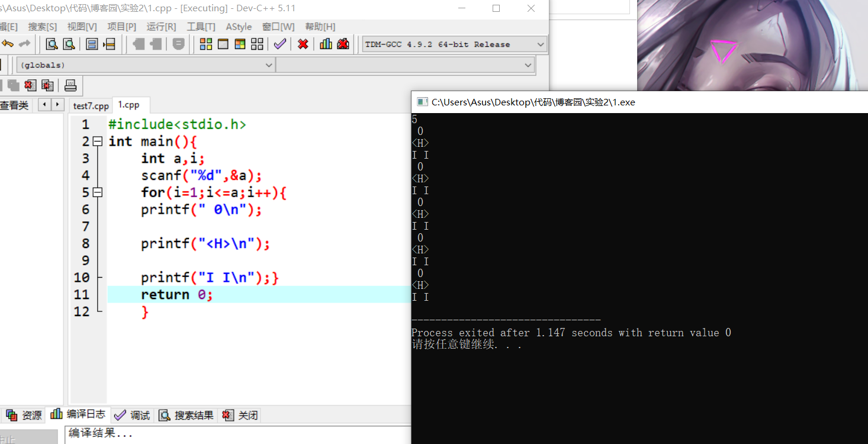Image resolution: width=868 pixels, height=444 pixels.
Task: Click the int a,i; declaration line
Action: point(172,158)
